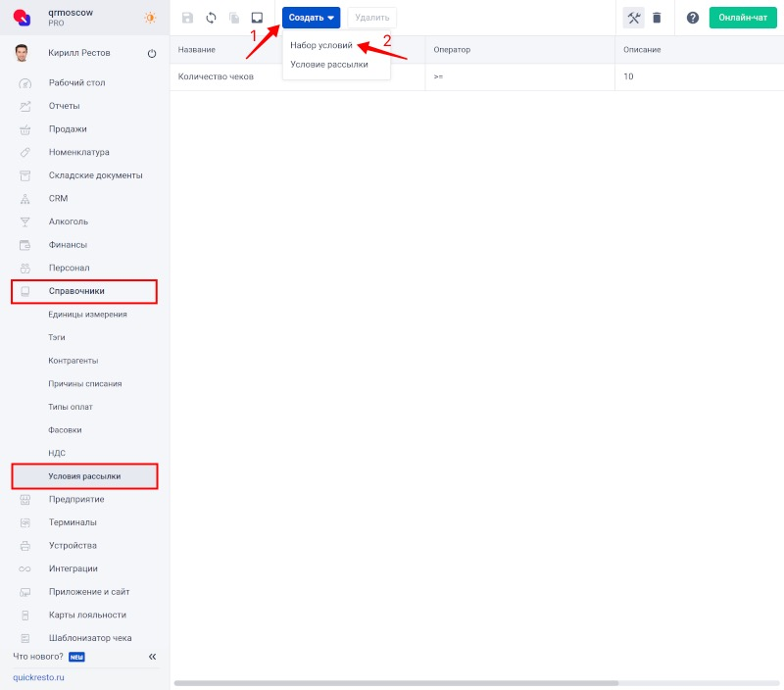This screenshot has width=784, height=690.
Task: Click the tools settings icon
Action: click(633, 18)
